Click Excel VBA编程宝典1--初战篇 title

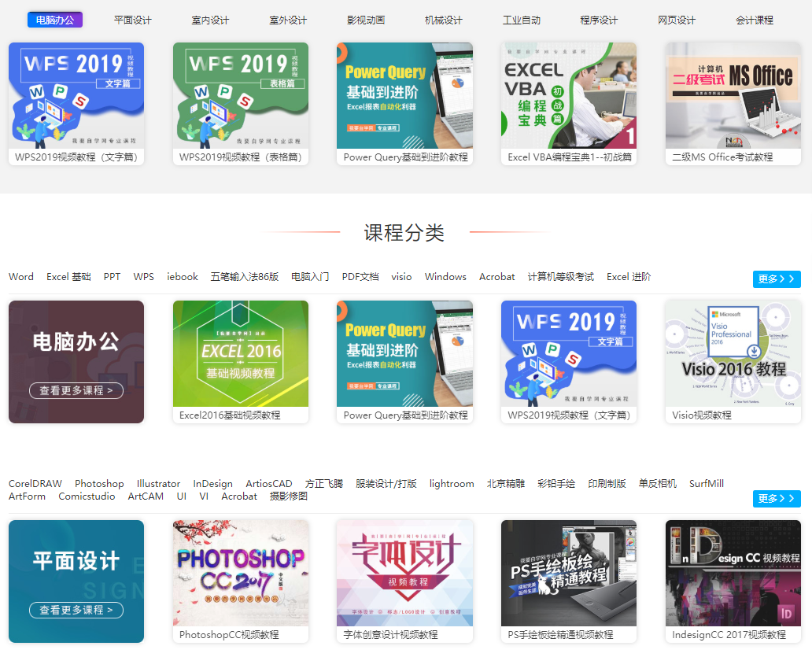pyautogui.click(x=570, y=157)
